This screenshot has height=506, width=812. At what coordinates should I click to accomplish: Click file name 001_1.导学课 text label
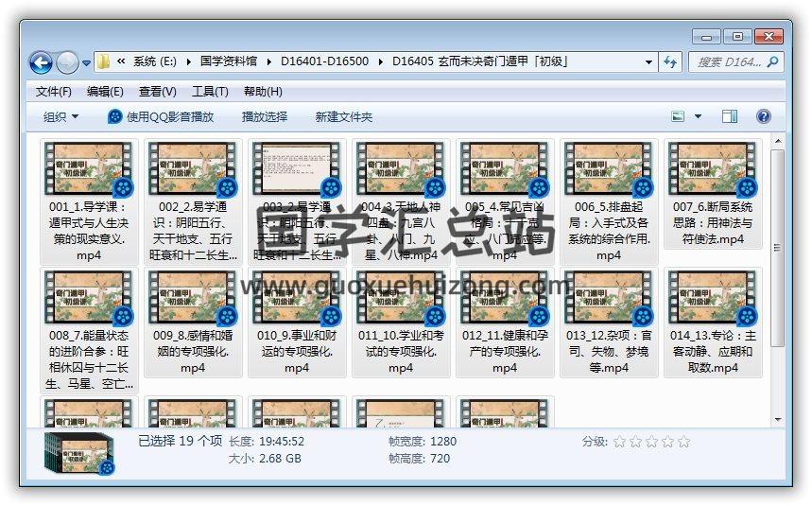pos(89,231)
